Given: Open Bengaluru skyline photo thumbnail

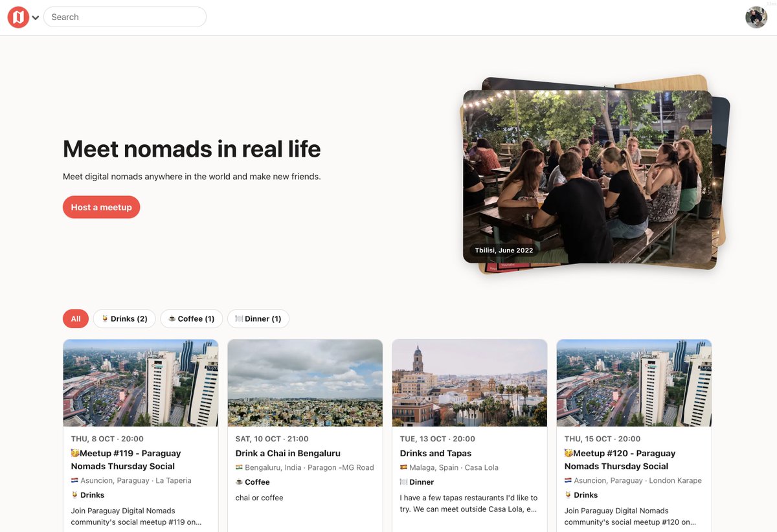Looking at the screenshot, I should pos(305,383).
